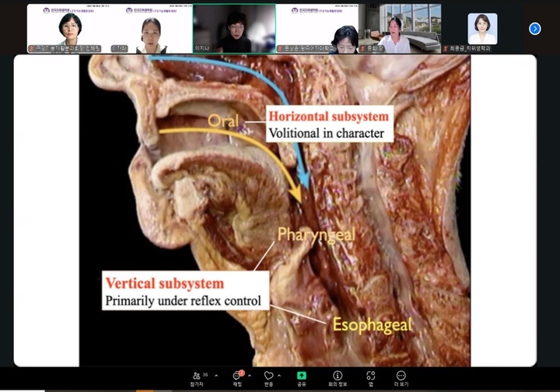Expand the caret next to chat icon

tap(250, 375)
